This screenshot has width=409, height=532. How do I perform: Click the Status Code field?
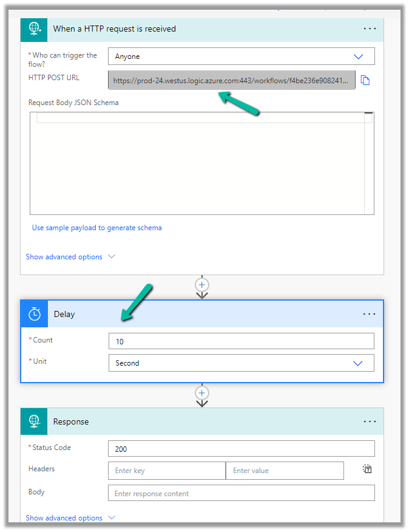click(242, 449)
